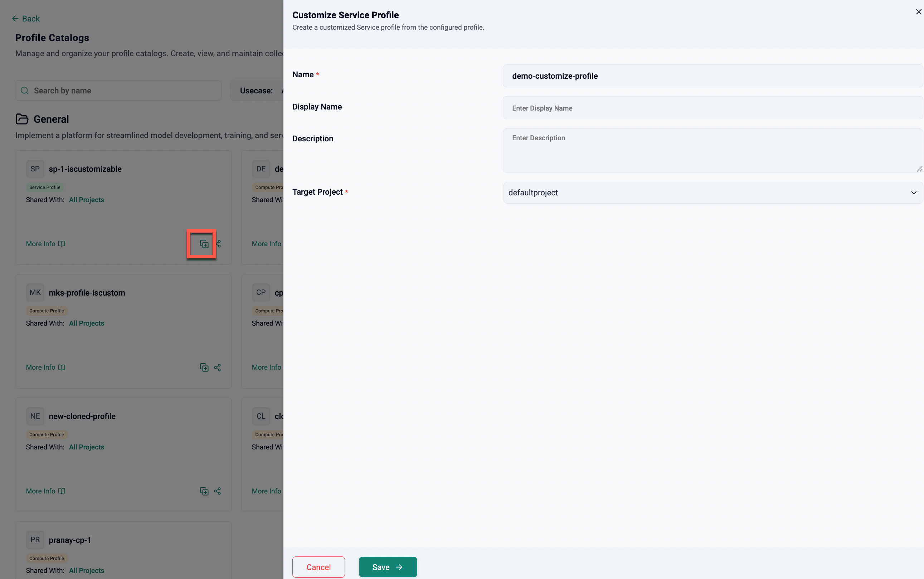Click Save button to create profile
The height and width of the screenshot is (579, 924).
[x=388, y=567]
